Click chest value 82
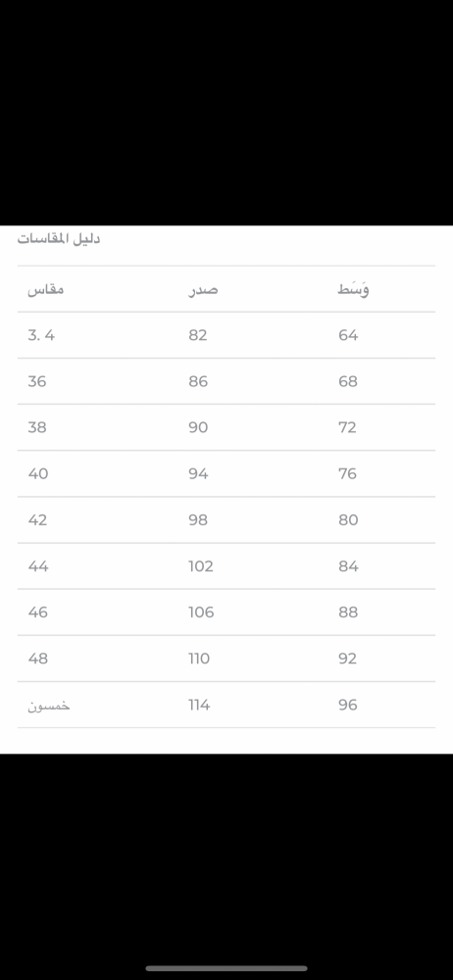The width and height of the screenshot is (453, 980). [x=198, y=335]
